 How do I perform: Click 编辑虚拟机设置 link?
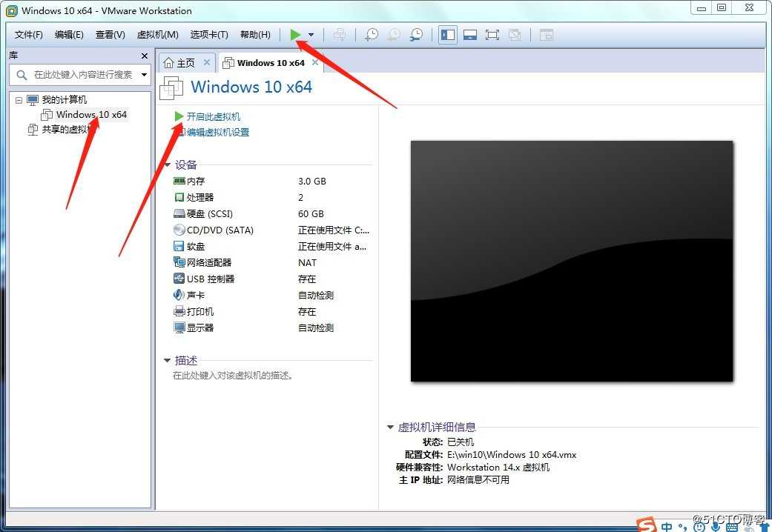click(218, 133)
